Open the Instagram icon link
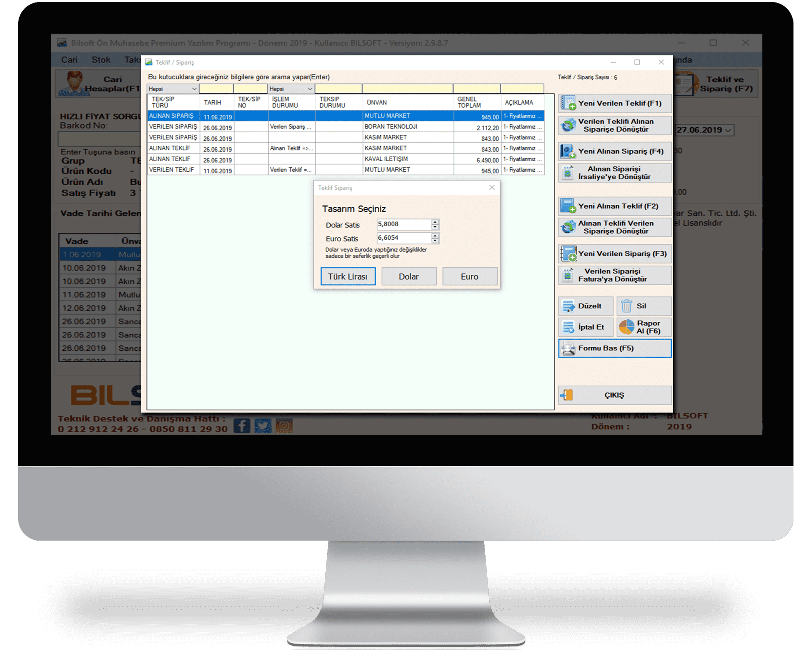This screenshot has height=650, width=812. [x=284, y=426]
